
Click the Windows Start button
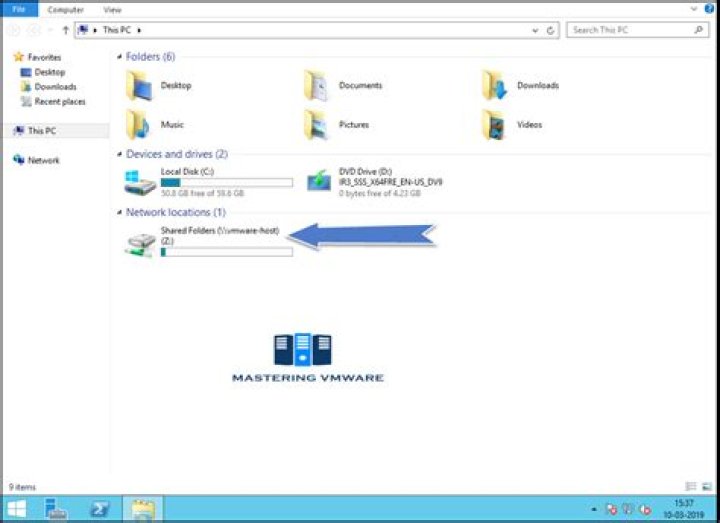coord(17,509)
